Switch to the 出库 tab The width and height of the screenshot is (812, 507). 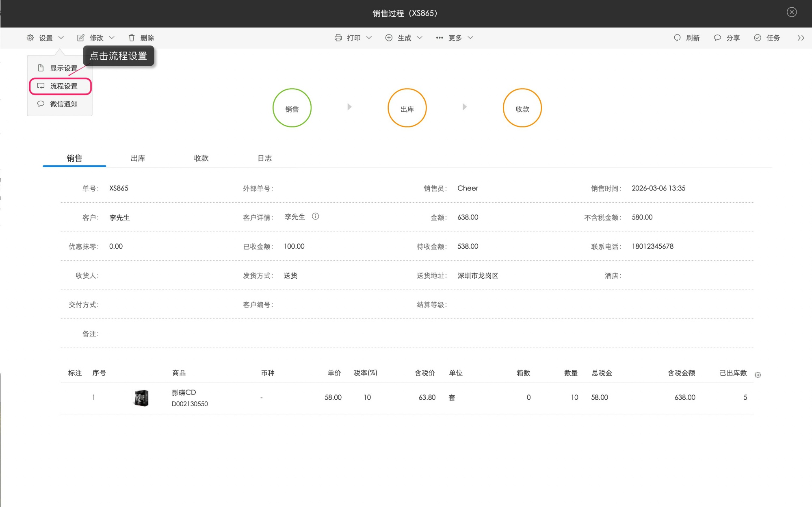[x=138, y=158]
